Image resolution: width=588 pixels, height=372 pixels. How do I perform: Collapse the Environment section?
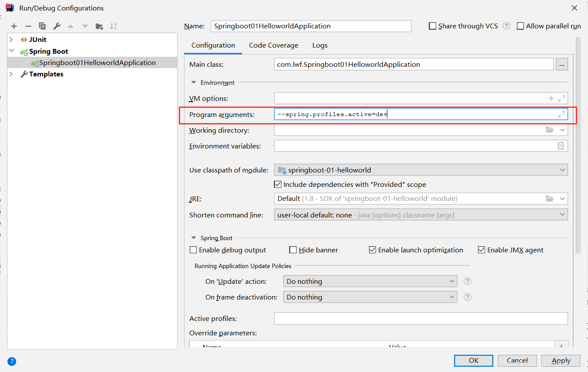(x=194, y=83)
